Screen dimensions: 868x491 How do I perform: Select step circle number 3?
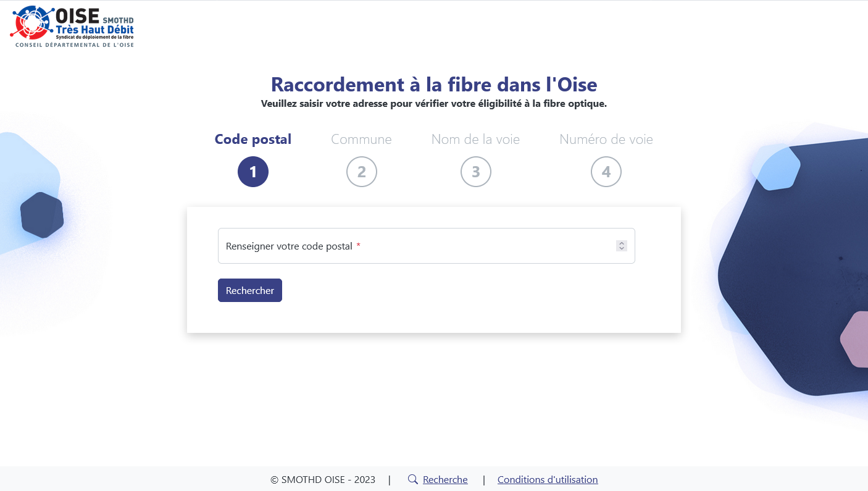pos(476,172)
